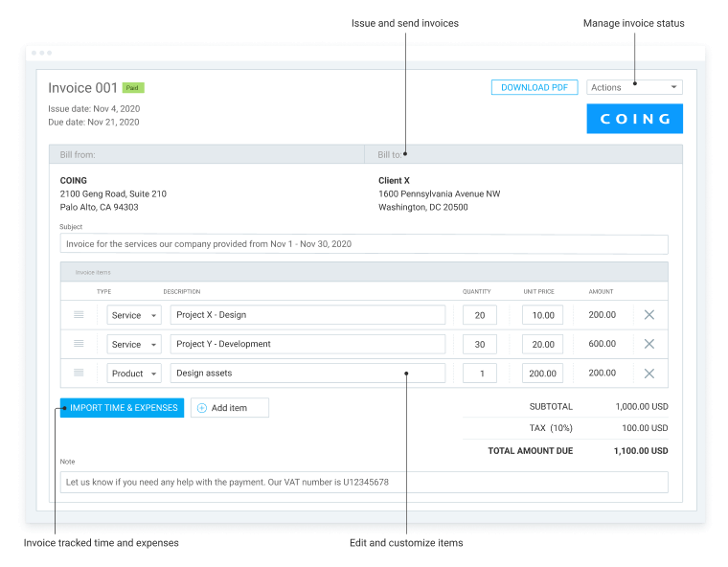This screenshot has height=567, width=728.
Task: Edit quantity 20 for Project X - Design
Action: [x=480, y=315]
